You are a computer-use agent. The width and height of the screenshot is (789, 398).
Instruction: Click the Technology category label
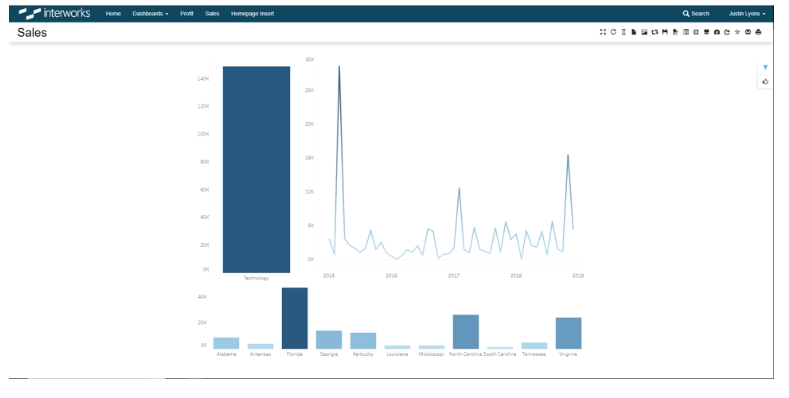pos(256,278)
